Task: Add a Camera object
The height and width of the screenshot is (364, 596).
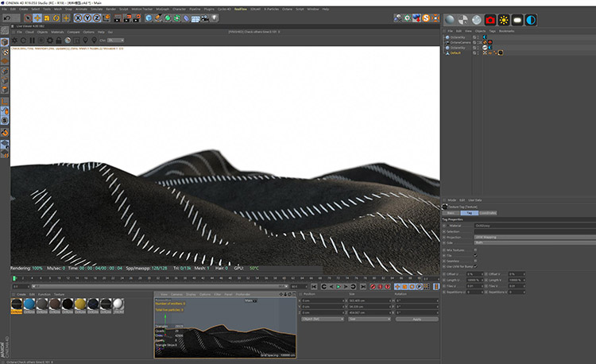Action: pyautogui.click(x=205, y=17)
